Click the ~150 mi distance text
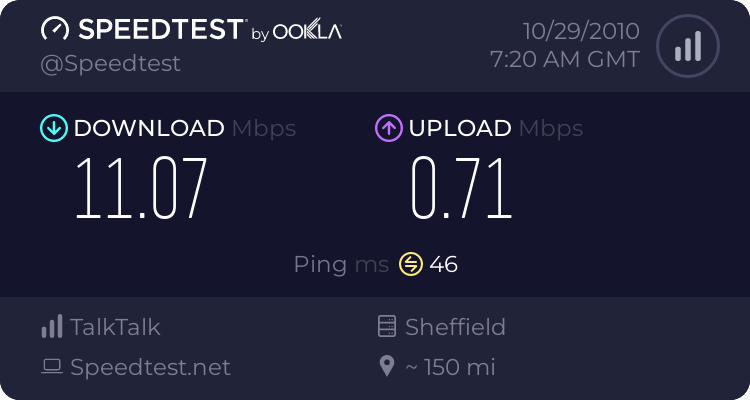The image size is (750, 400). [x=450, y=367]
